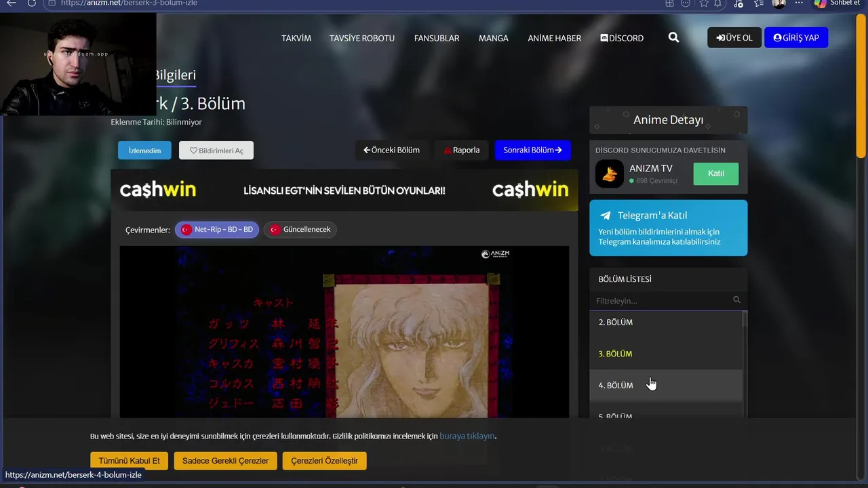The width and height of the screenshot is (868, 488).
Task: Click ANIZM TV Discord server logo
Action: coord(610,174)
